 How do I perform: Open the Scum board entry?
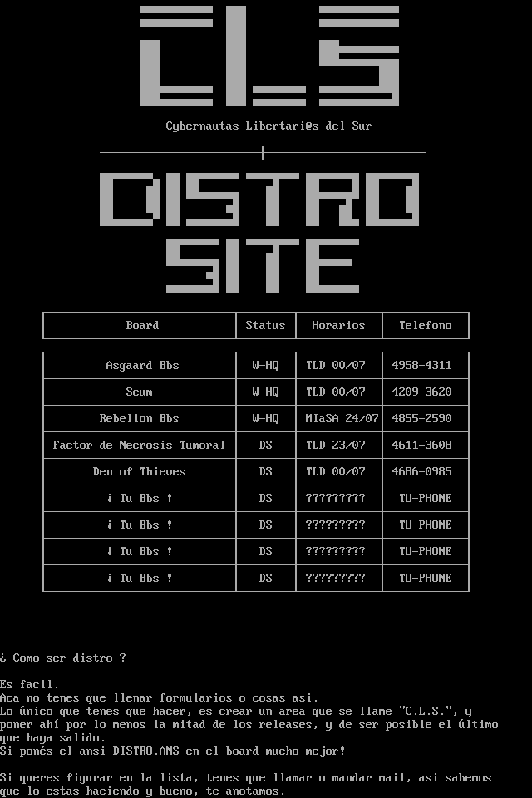139,392
